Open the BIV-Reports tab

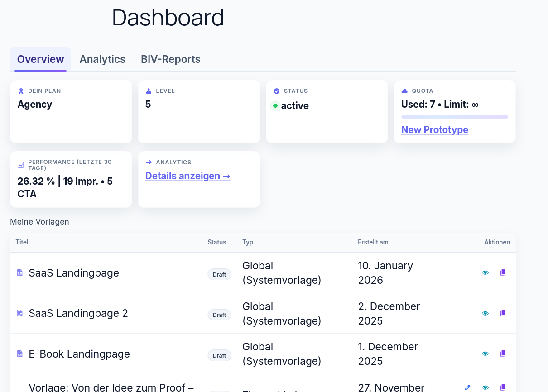tap(170, 59)
